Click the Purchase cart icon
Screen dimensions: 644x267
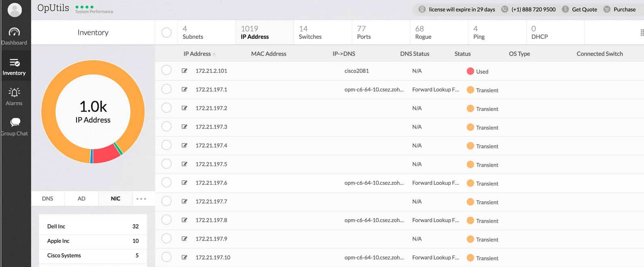click(607, 9)
